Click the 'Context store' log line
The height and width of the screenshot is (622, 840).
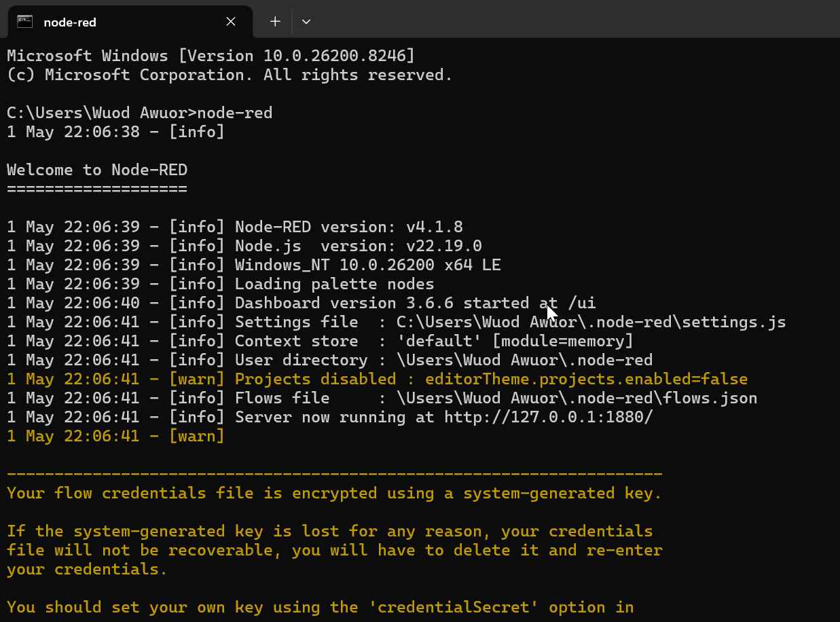pos(320,341)
